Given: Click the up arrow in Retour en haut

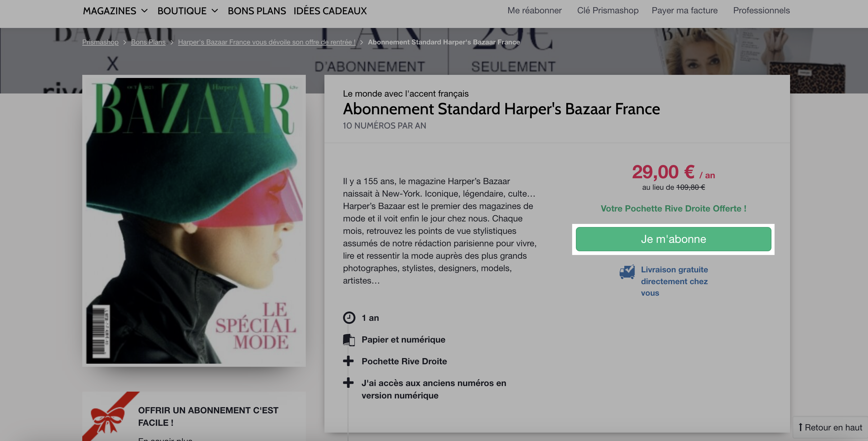Looking at the screenshot, I should [x=800, y=427].
